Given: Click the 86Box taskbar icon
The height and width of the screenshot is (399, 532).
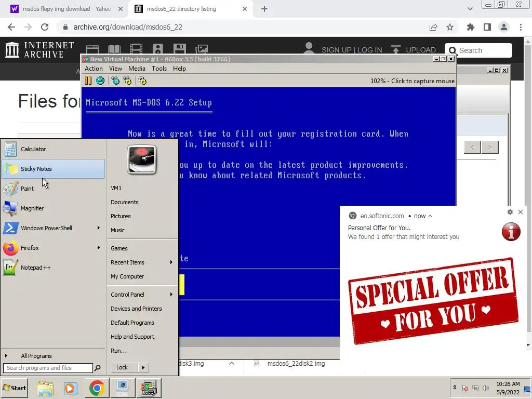Looking at the screenshot, I should (149, 389).
